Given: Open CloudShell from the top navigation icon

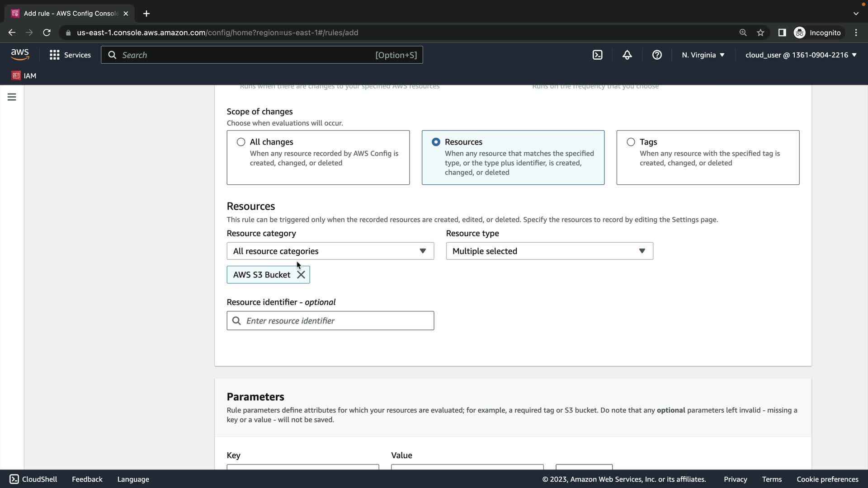Looking at the screenshot, I should coord(597,55).
